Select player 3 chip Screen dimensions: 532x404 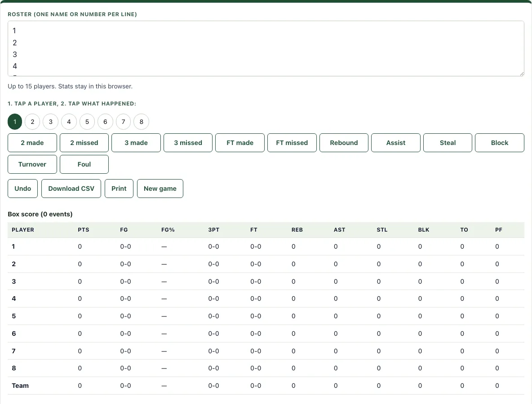(x=51, y=122)
